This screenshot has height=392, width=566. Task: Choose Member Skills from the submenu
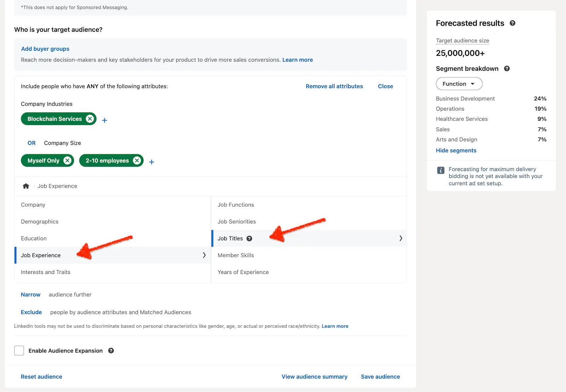point(236,255)
